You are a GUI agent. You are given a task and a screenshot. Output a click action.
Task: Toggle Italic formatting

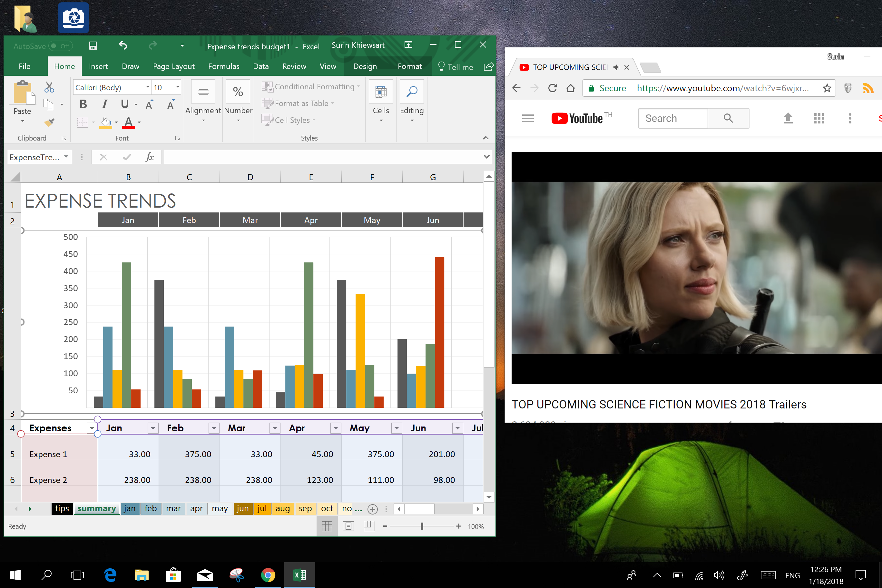coord(105,104)
